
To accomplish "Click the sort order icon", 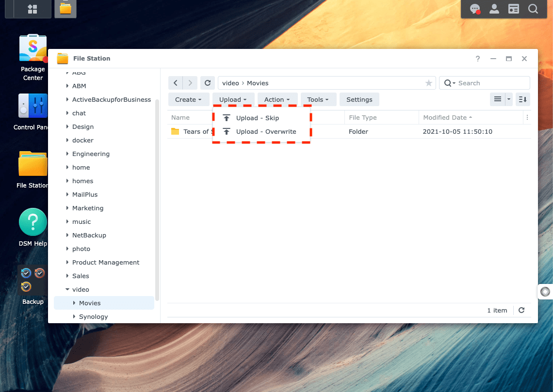I will [x=522, y=99].
